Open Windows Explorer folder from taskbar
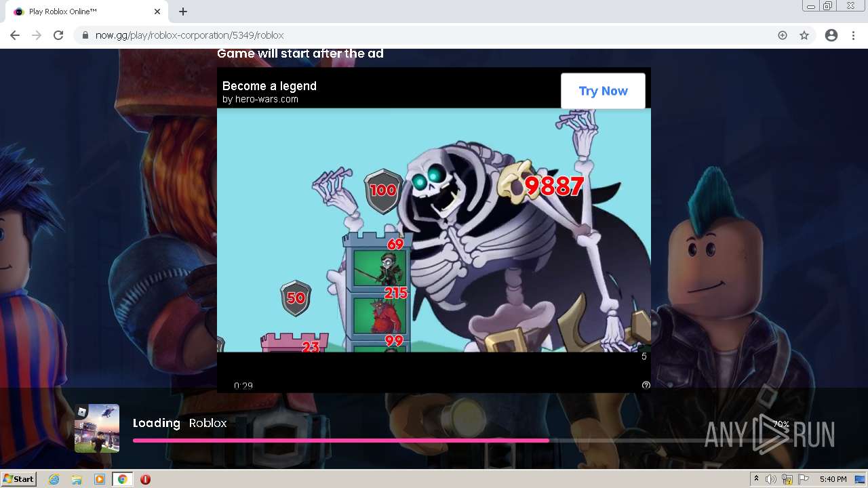Viewport: 868px width, 488px height. click(77, 479)
